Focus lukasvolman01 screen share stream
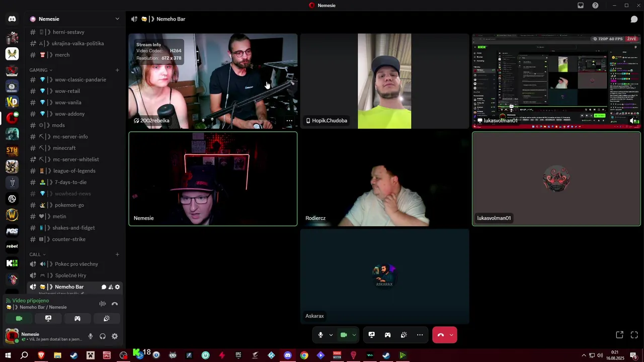The image size is (644, 362). 556,81
